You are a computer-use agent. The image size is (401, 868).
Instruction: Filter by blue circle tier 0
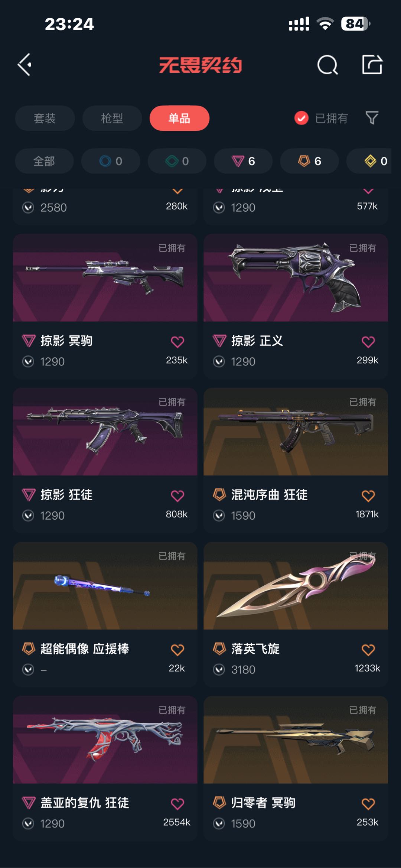coord(111,161)
